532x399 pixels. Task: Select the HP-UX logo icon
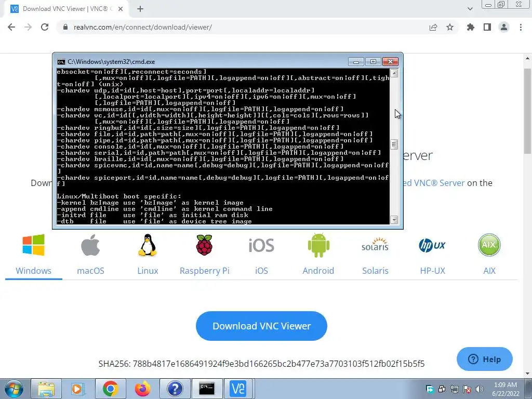click(x=432, y=245)
